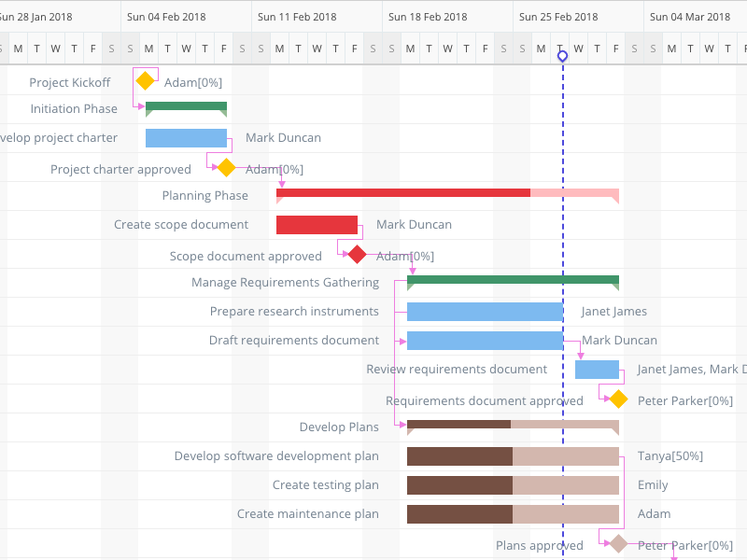Select the Project charter approved milestone diamond
The image size is (747, 560).
tap(226, 167)
